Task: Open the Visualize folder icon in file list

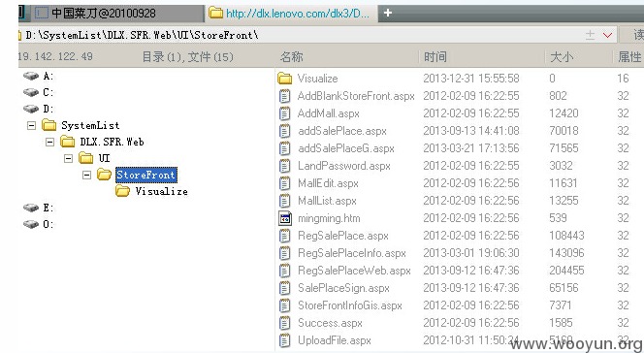Action: click(284, 78)
